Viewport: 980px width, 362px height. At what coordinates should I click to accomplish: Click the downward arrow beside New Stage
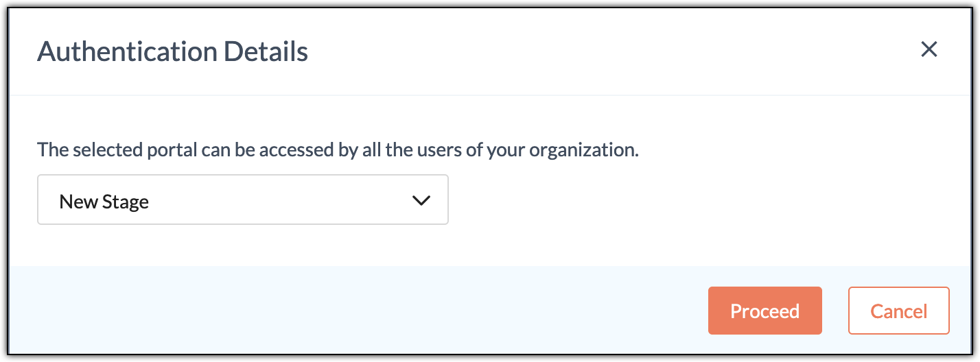[x=420, y=200]
